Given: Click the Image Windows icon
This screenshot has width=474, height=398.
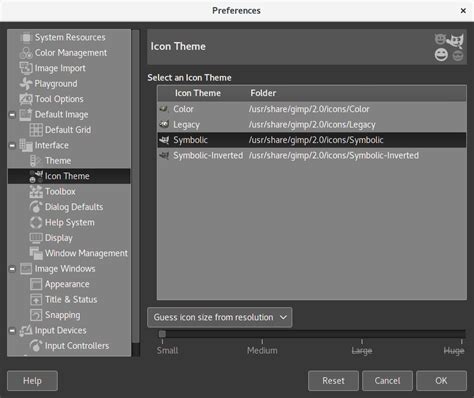Looking at the screenshot, I should pos(26,268).
